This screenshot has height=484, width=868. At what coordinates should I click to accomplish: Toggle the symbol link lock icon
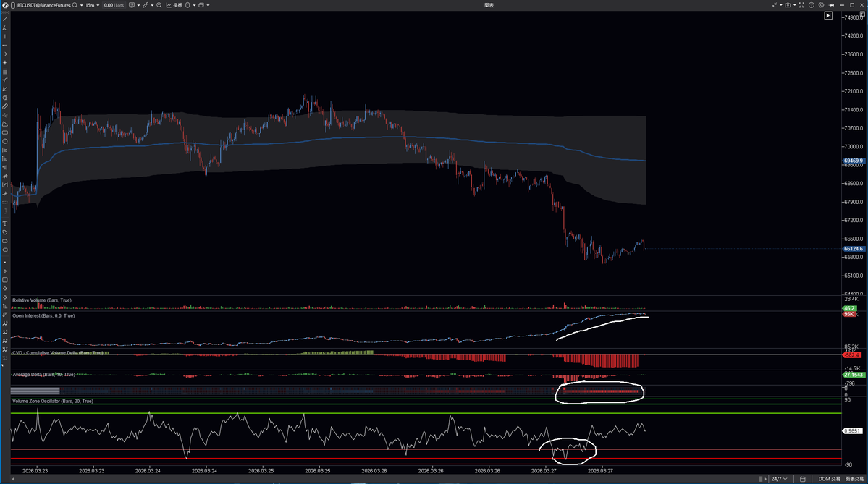pos(13,5)
